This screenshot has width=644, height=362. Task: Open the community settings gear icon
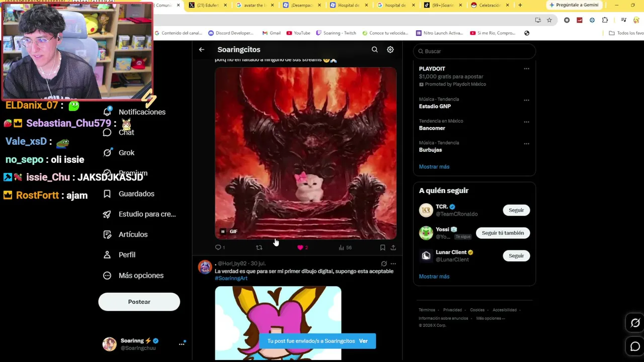pos(390,50)
